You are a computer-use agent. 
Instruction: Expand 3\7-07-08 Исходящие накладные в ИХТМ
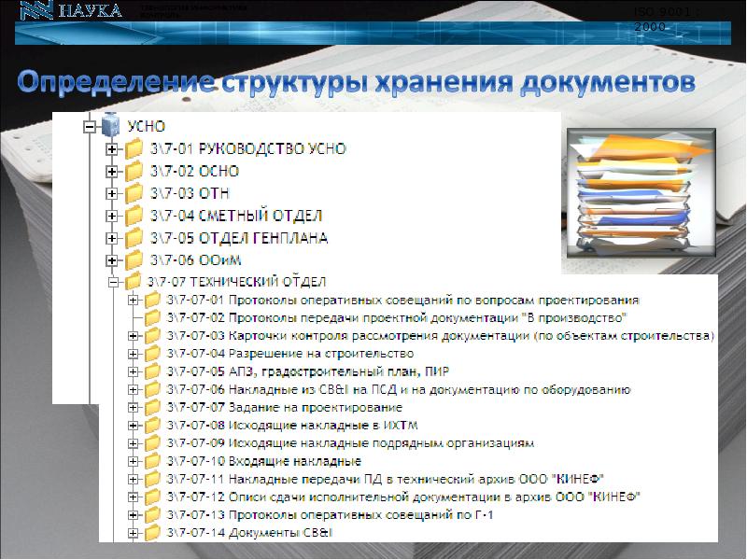pos(133,426)
